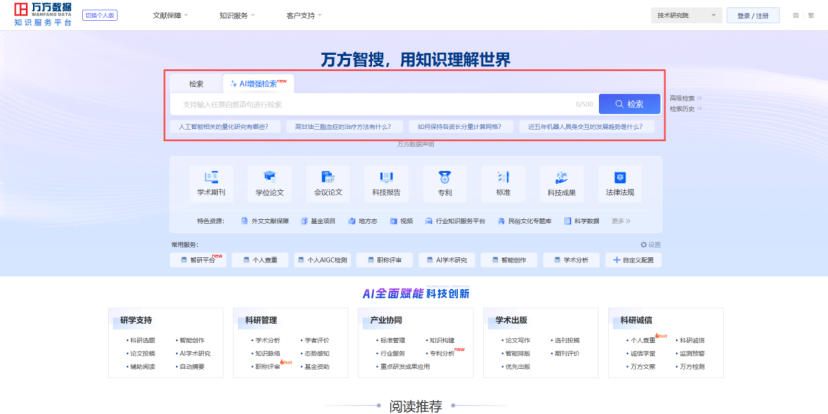Open the 会议论文 category icon
The image size is (828, 414).
pyautogui.click(x=328, y=177)
